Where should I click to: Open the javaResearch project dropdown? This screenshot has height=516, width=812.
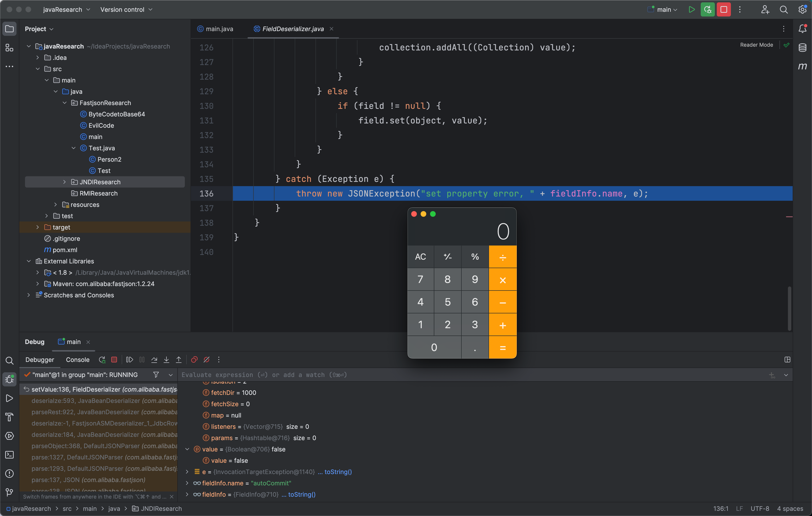coord(66,9)
